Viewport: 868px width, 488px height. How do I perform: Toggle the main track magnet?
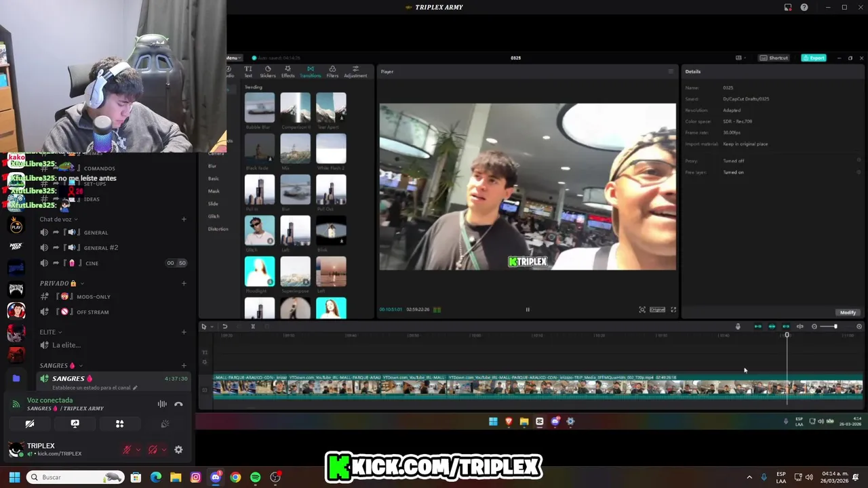click(x=758, y=327)
